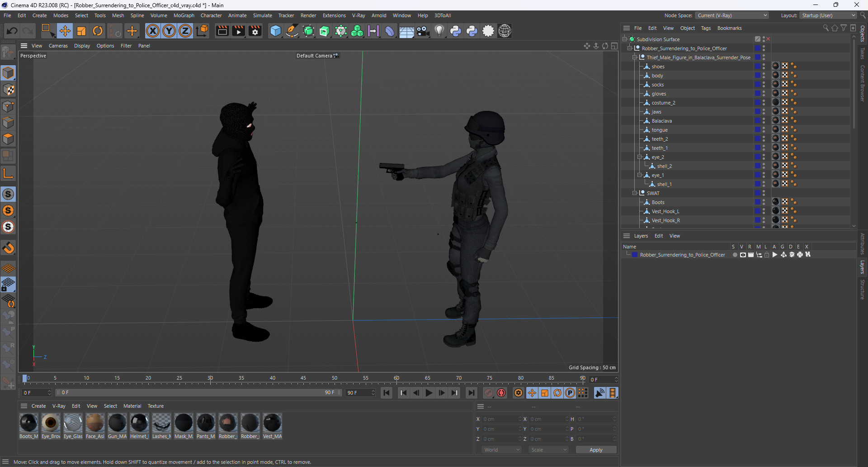Image resolution: width=868 pixels, height=467 pixels.
Task: Select Model mode in left toolbar
Action: coord(8,73)
